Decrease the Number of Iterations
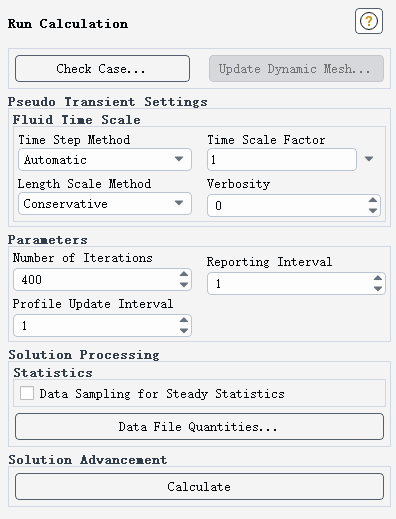Viewport: 396px width, 519px height. pos(184,285)
